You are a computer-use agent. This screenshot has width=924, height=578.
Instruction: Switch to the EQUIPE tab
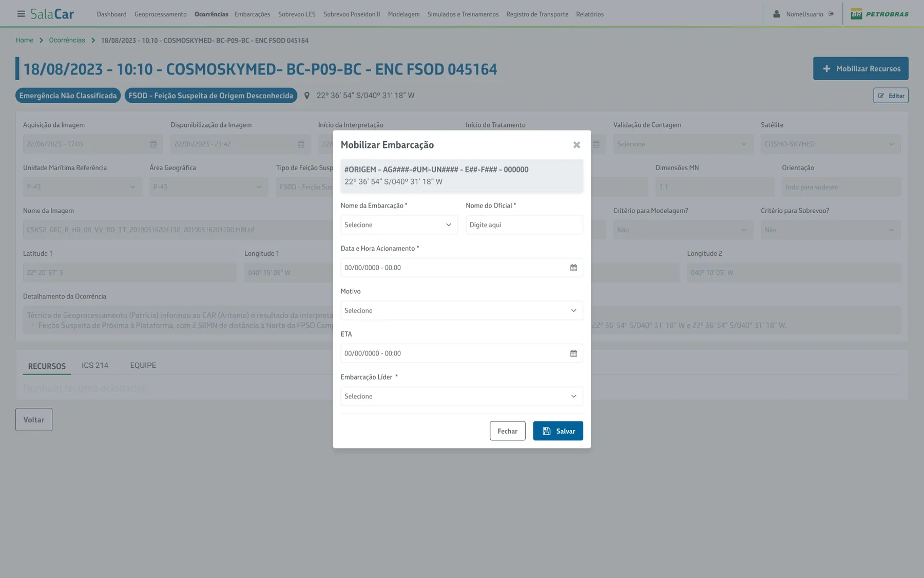[x=143, y=365]
